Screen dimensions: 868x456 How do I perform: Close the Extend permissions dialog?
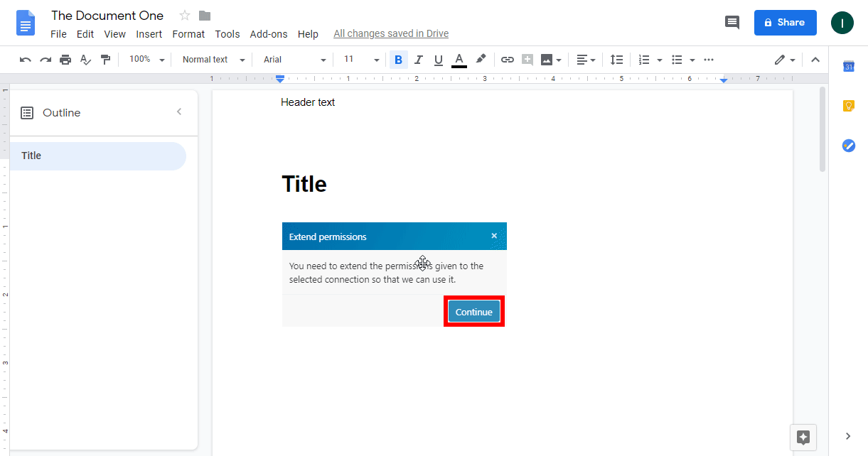coord(494,236)
